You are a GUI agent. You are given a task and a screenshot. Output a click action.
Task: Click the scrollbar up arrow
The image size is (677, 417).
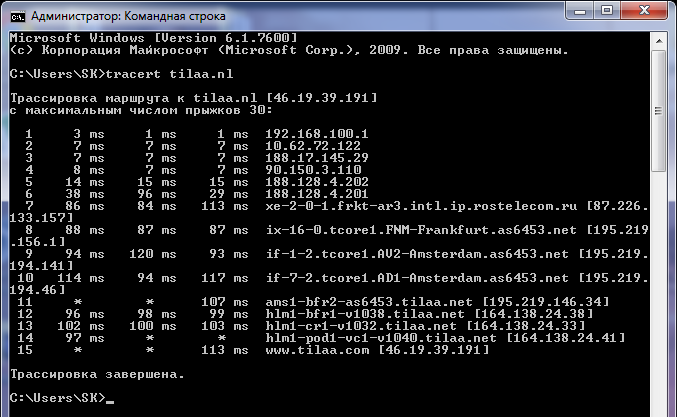pos(658,41)
